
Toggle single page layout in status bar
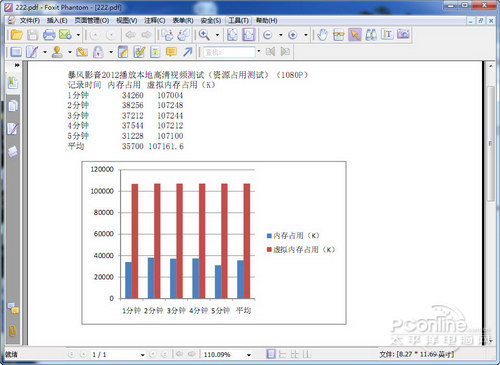point(271,354)
